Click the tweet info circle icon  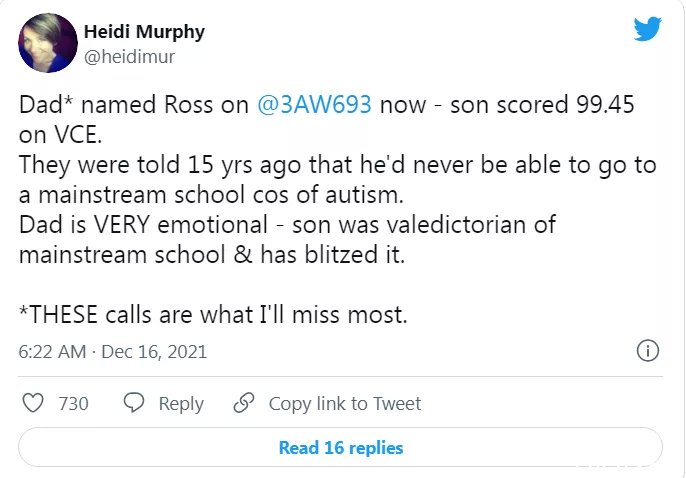coord(648,351)
